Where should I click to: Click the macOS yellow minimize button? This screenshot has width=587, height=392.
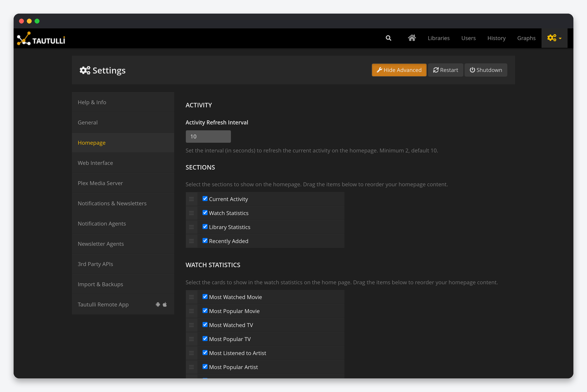[29, 21]
